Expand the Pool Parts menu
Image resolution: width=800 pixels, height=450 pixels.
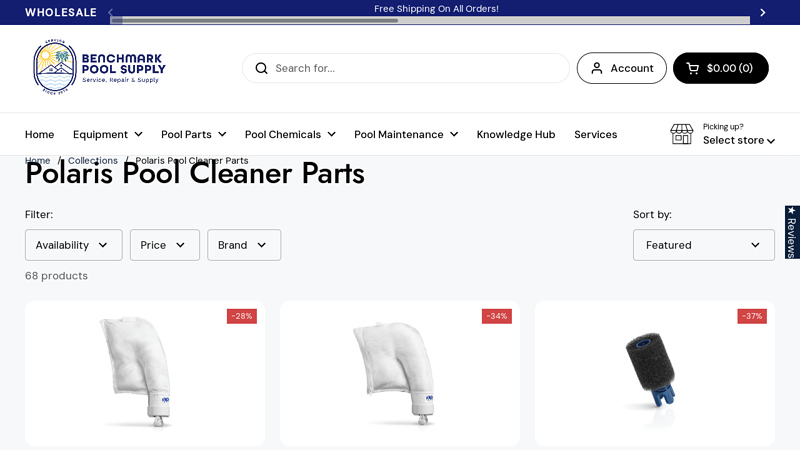click(193, 134)
